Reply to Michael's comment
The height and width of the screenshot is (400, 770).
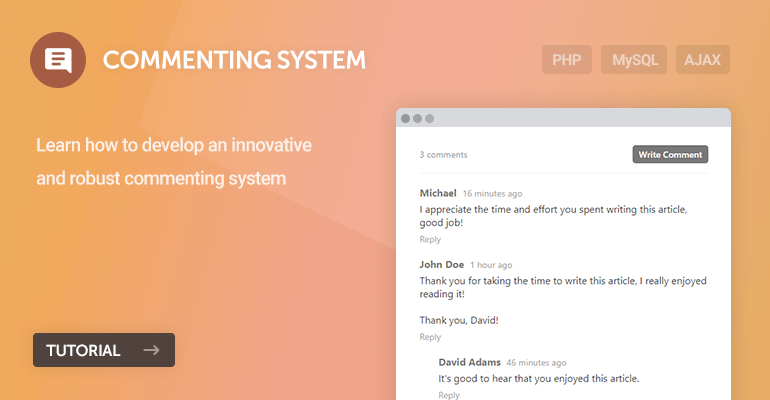coord(430,240)
